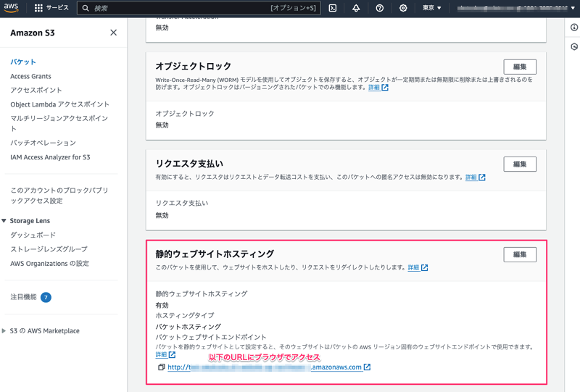Select バケット in the sidebar
580x392 pixels.
[23, 62]
